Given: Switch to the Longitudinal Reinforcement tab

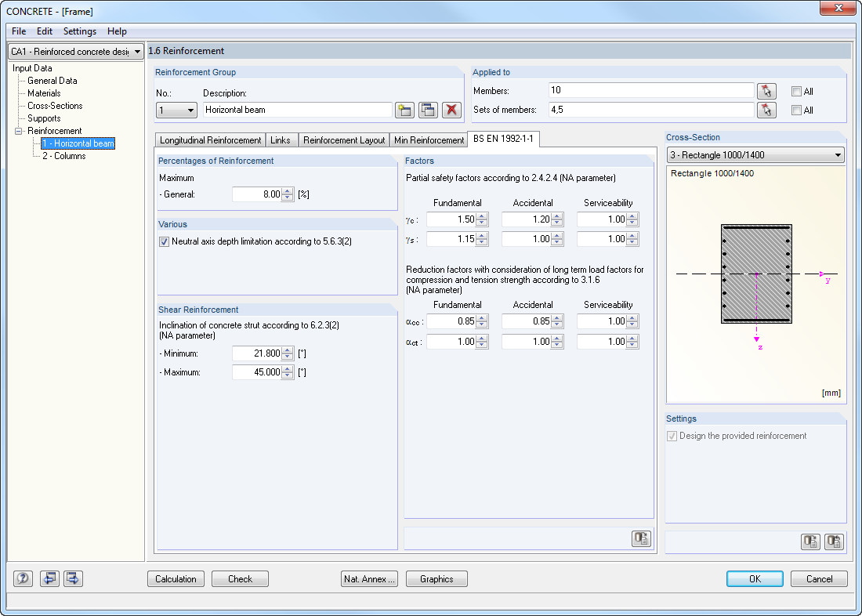Looking at the screenshot, I should (x=210, y=140).
